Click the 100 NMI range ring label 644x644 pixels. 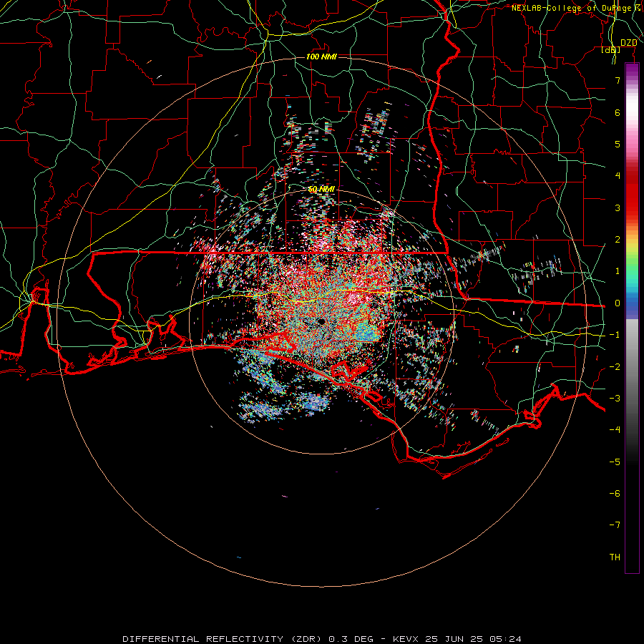pos(321,57)
